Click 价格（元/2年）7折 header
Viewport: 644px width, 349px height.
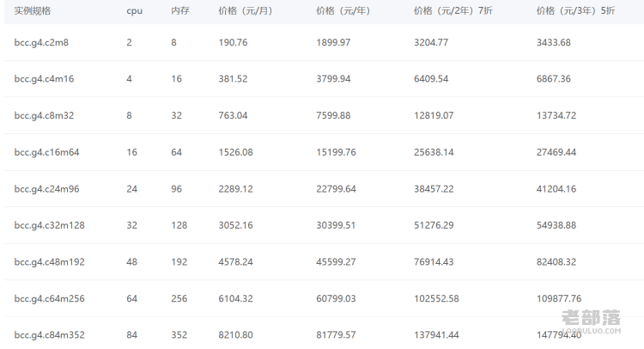(x=453, y=10)
